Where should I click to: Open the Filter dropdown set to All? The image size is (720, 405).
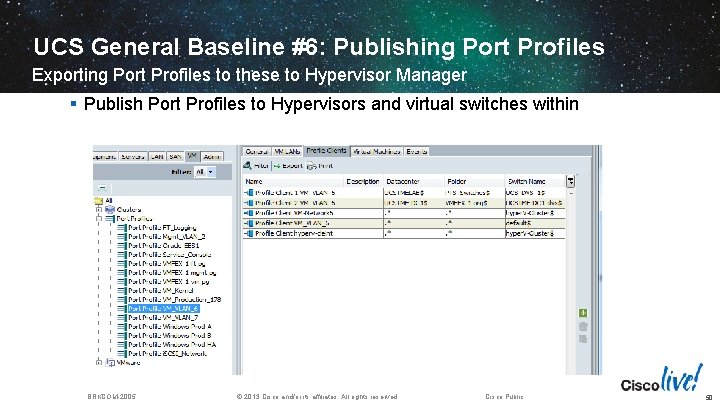[x=205, y=172]
